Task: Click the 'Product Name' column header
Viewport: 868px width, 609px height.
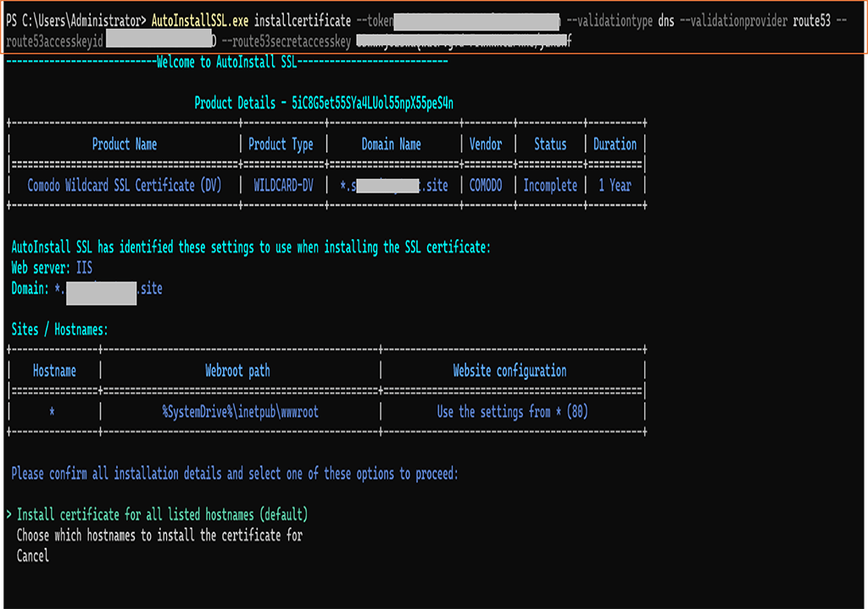Action: (124, 144)
